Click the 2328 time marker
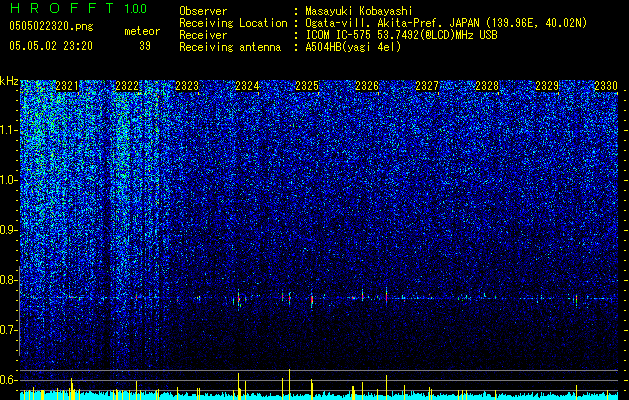This screenshot has height=400, width=629. (x=487, y=86)
